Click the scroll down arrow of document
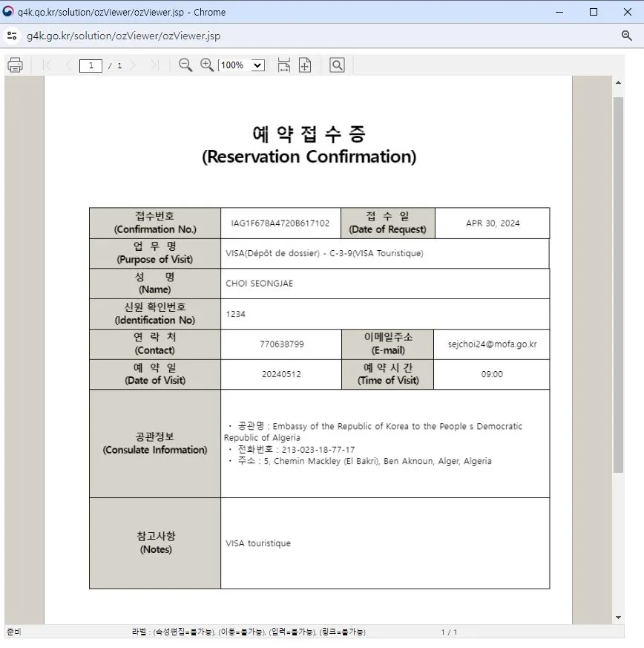This screenshot has width=644, height=648. [x=618, y=618]
